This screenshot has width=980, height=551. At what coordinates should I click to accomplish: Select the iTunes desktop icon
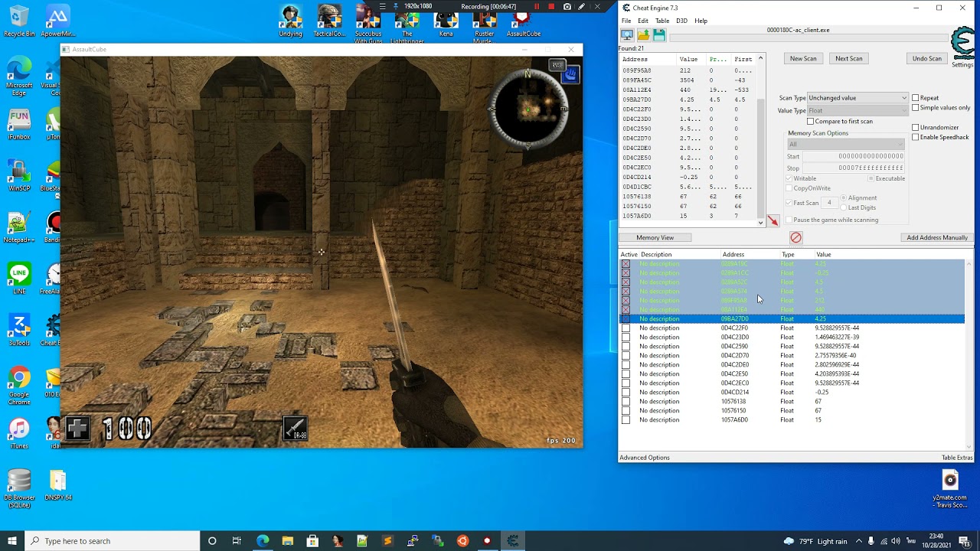point(19,434)
